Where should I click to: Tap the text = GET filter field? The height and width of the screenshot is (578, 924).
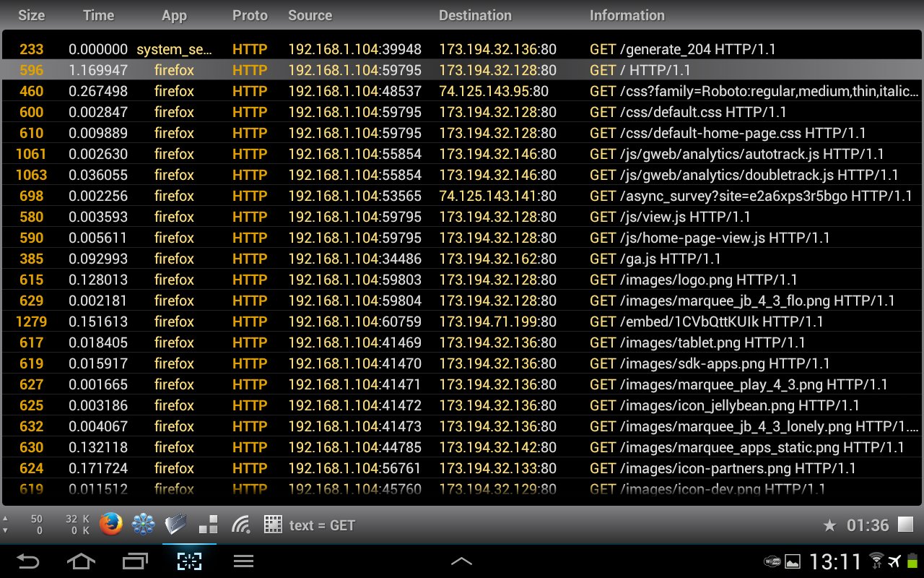click(322, 525)
